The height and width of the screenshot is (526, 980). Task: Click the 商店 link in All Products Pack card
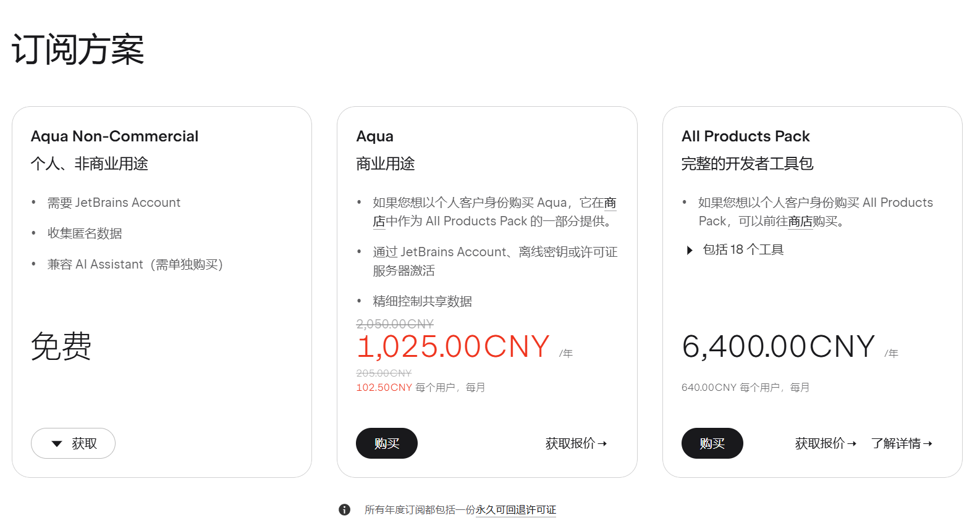pyautogui.click(x=800, y=221)
